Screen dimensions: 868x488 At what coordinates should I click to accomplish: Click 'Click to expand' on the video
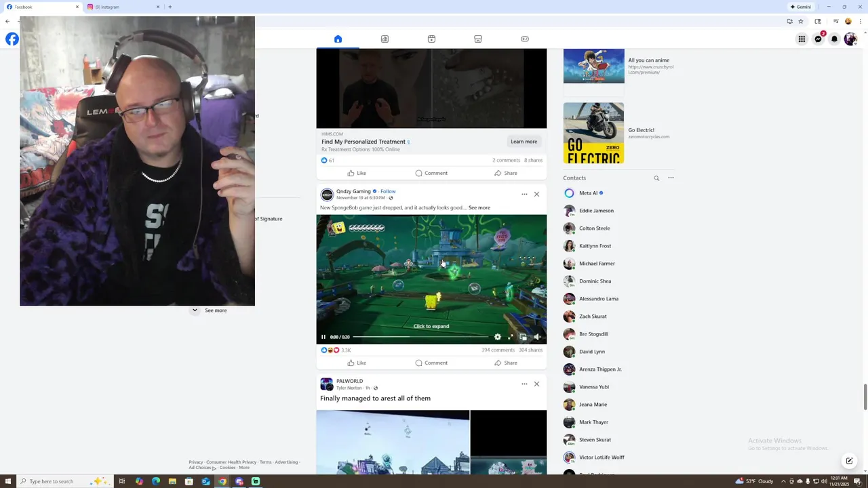[431, 326]
